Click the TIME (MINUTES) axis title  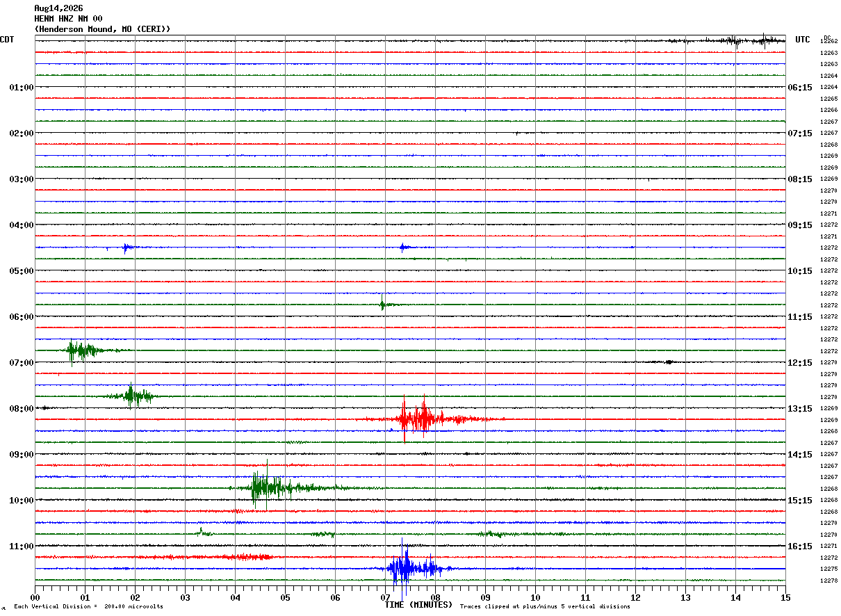(418, 605)
